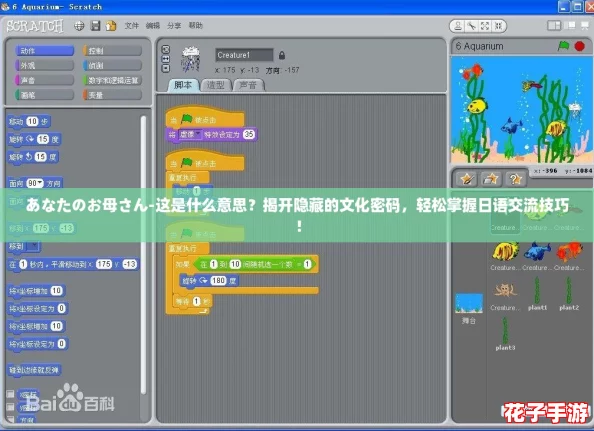
Task: Open the 移到 block target dropdown
Action: [x=33, y=246]
